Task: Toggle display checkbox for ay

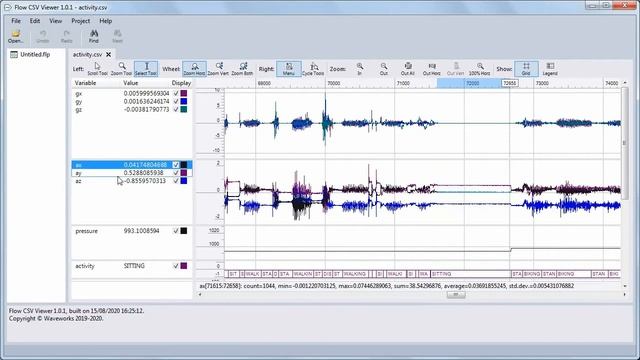Action: (x=176, y=173)
